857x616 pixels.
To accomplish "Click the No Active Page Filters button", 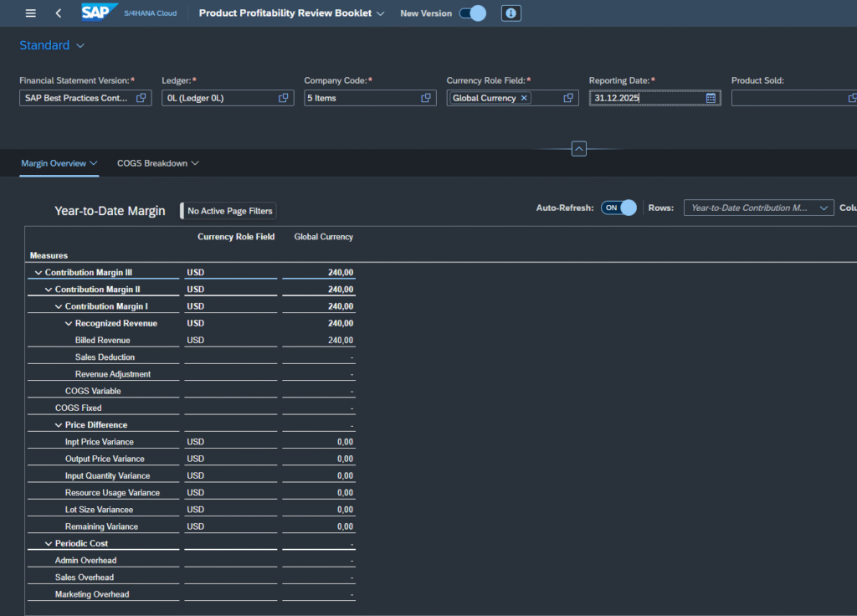I will [x=229, y=211].
